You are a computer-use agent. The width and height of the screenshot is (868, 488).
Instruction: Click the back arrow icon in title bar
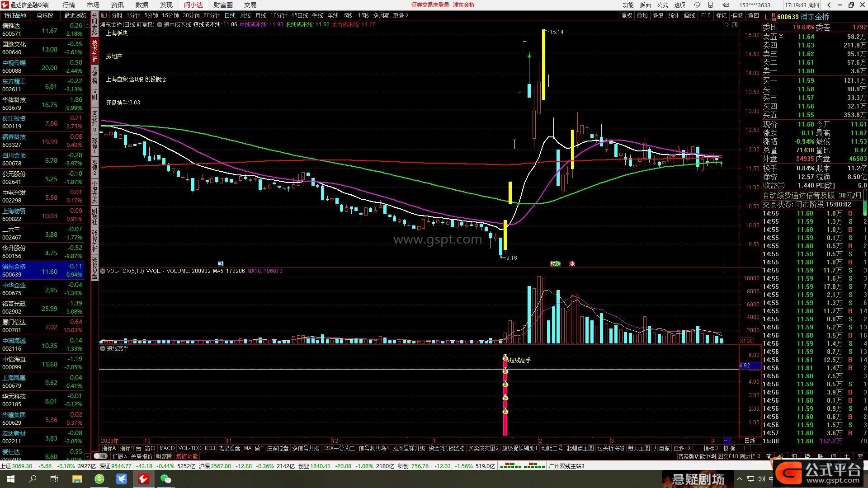pos(829,5)
